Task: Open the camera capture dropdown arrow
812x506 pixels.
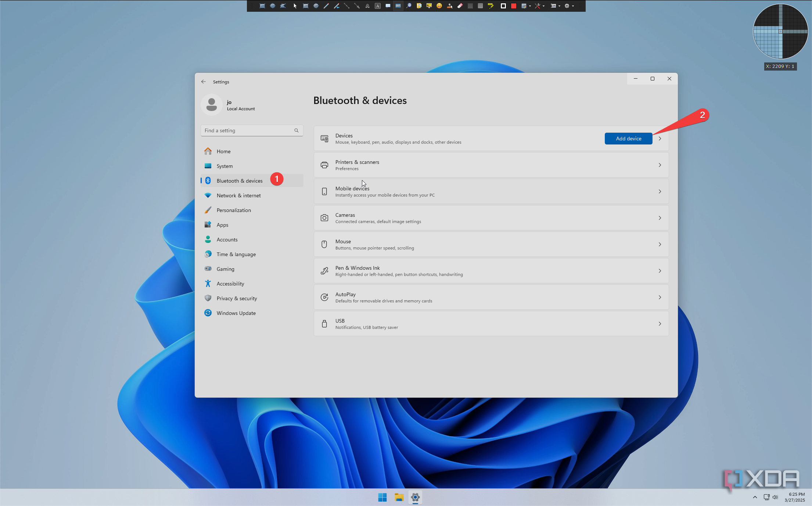Action: 559,6
